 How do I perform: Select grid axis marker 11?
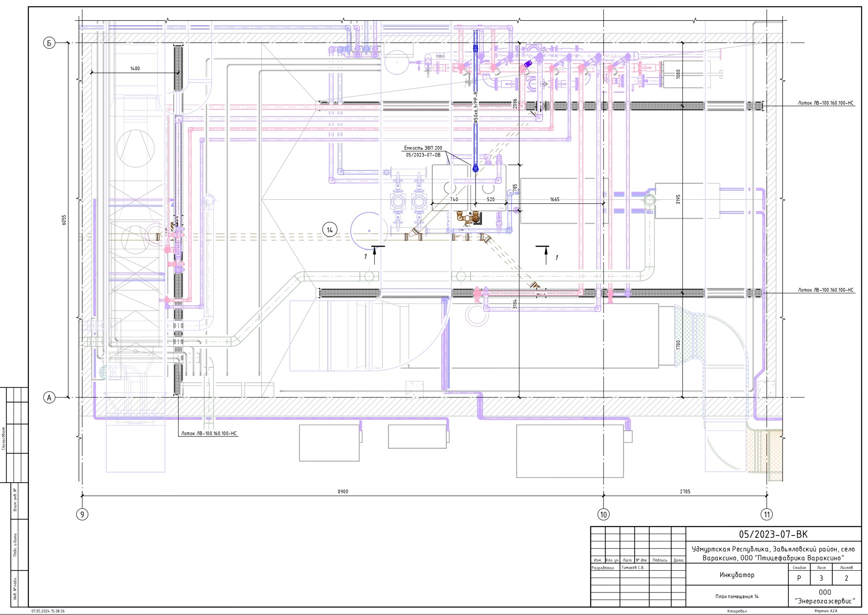(x=767, y=514)
